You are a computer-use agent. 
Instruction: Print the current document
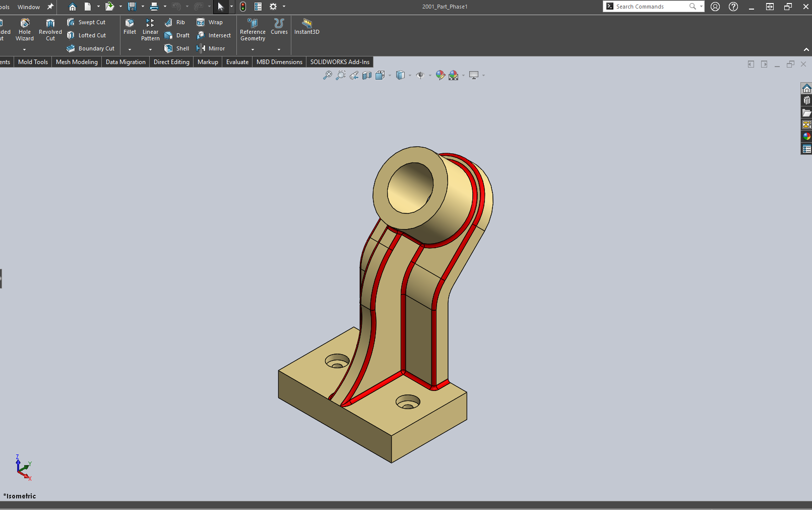(x=154, y=7)
